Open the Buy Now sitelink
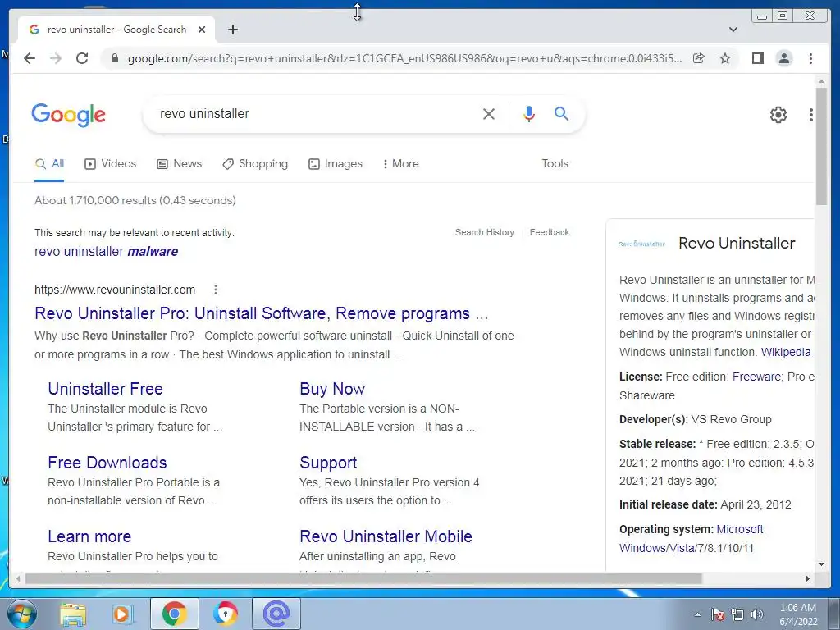Screen dimensions: 840x630 pyautogui.click(x=332, y=389)
